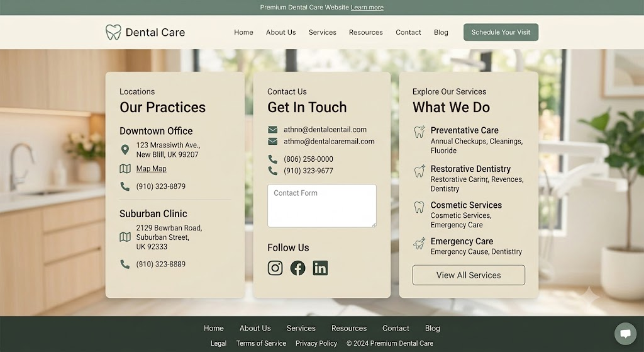This screenshot has width=644, height=352.
Task: Click the Downtown Office location pin icon
Action: (x=125, y=150)
